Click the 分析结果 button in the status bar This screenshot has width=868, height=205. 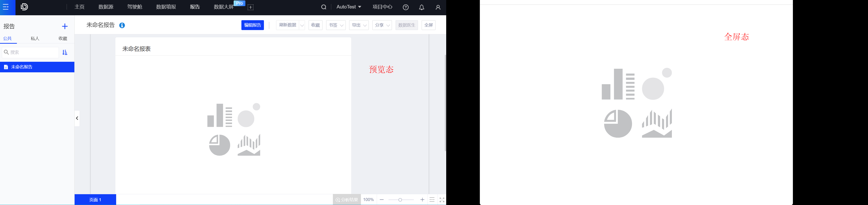pyautogui.click(x=347, y=200)
